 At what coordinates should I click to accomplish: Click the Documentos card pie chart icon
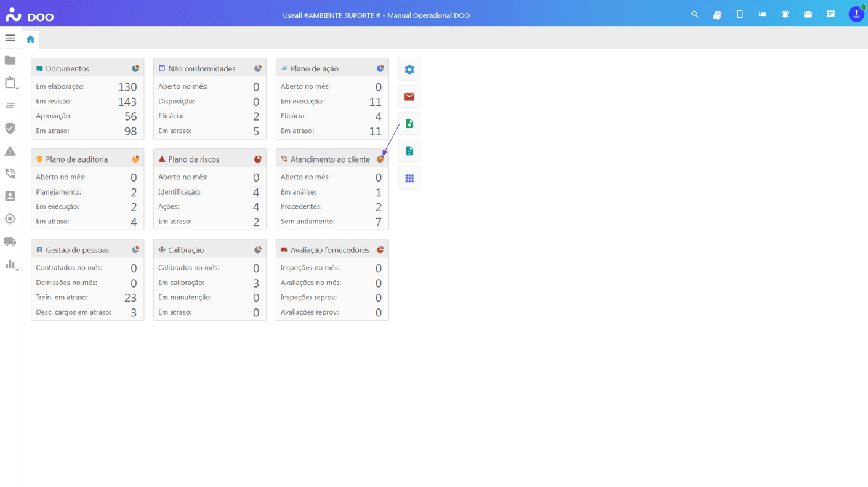point(135,68)
